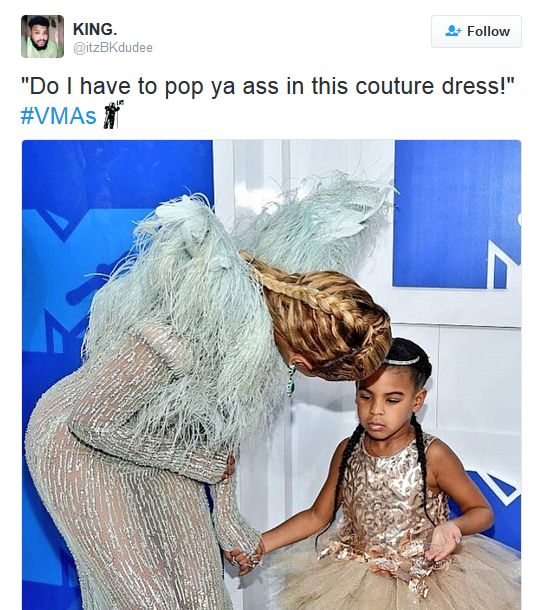This screenshot has height=610, width=544.
Task: Click the woman's braided hair in photo
Action: pyautogui.click(x=325, y=315)
